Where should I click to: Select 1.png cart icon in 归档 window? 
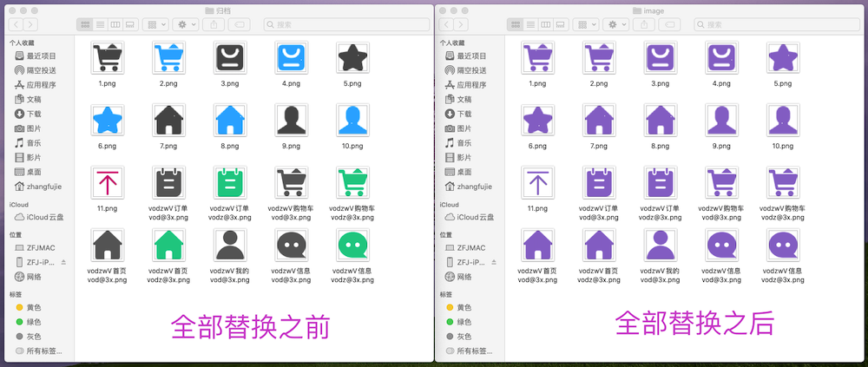107,57
